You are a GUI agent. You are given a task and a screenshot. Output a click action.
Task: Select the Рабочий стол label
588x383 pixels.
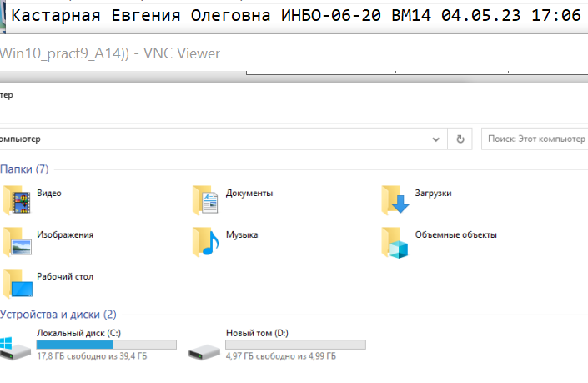point(65,276)
